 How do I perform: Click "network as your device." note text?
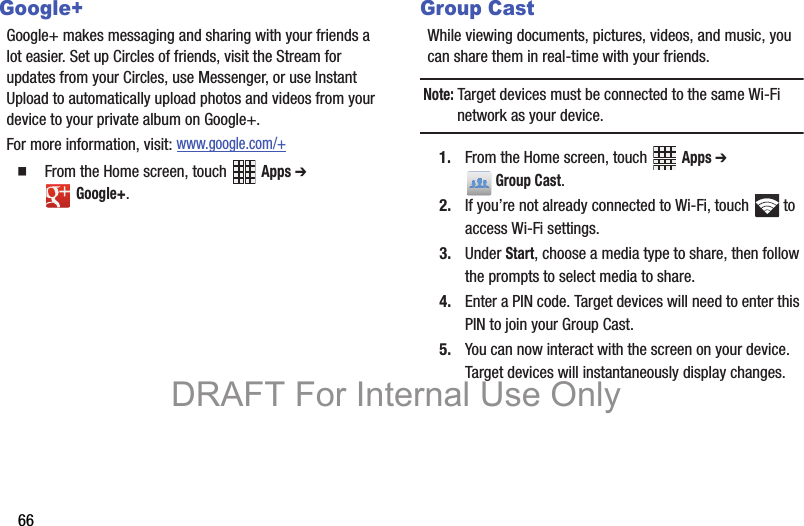point(530,116)
